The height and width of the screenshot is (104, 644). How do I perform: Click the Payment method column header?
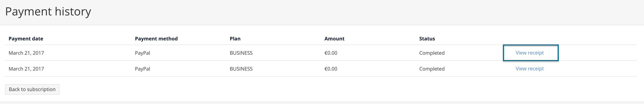156,39
